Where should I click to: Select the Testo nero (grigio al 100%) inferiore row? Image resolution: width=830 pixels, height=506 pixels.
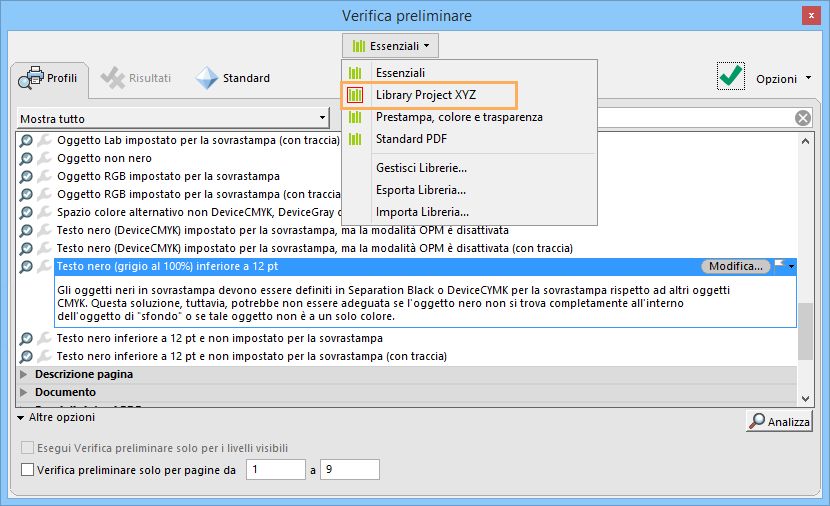pos(425,266)
